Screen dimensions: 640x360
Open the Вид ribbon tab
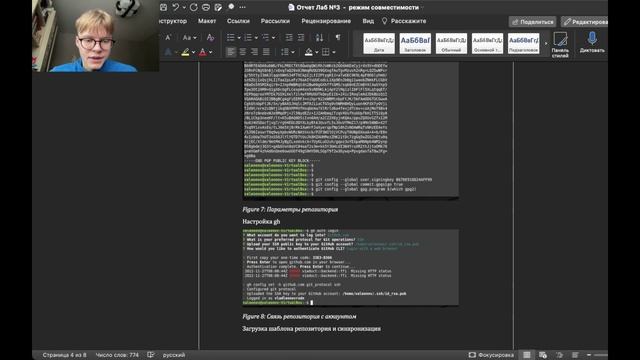(x=368, y=21)
